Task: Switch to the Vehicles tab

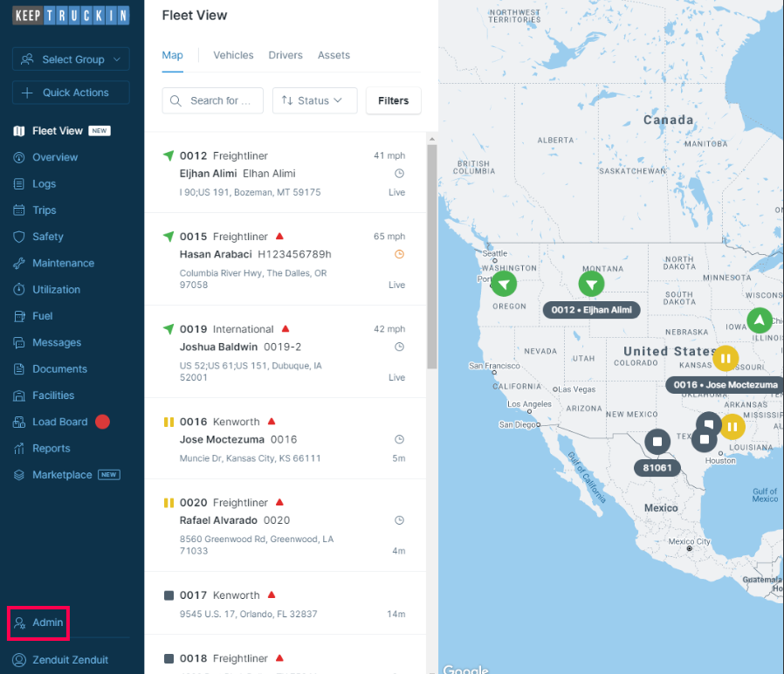Action: [x=233, y=55]
